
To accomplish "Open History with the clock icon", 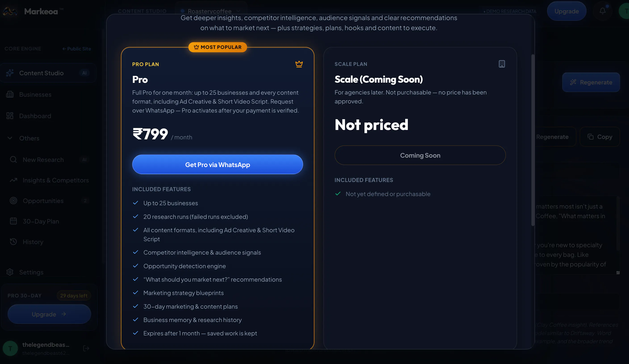I will point(13,241).
